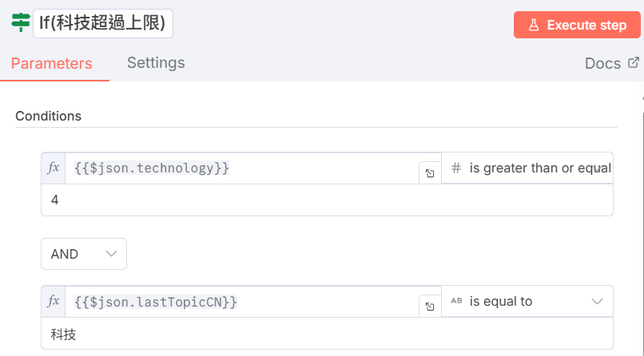Click the node name field If(科技超過上限)
The width and height of the screenshot is (644, 356).
104,24
